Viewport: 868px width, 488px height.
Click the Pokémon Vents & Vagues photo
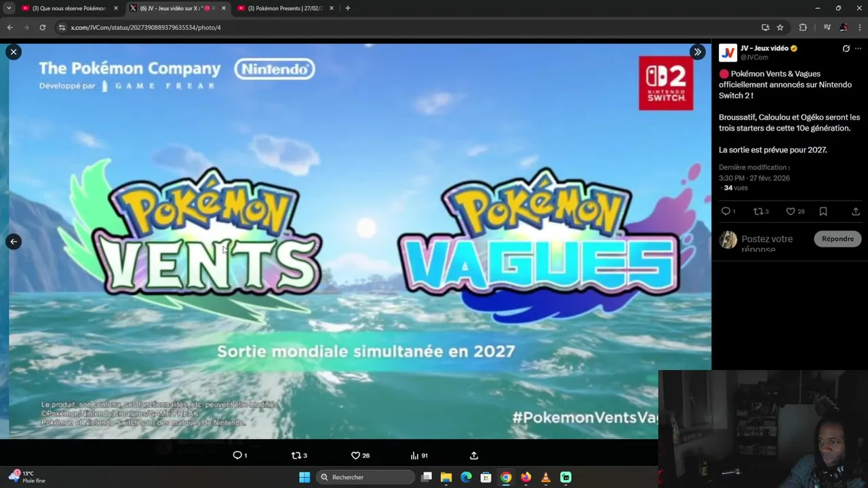click(x=359, y=241)
